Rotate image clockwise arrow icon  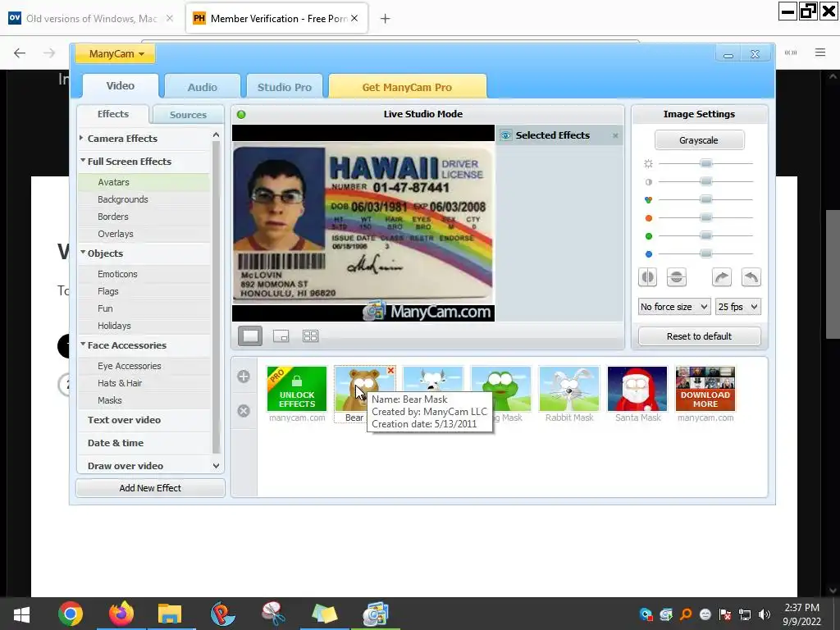click(722, 277)
